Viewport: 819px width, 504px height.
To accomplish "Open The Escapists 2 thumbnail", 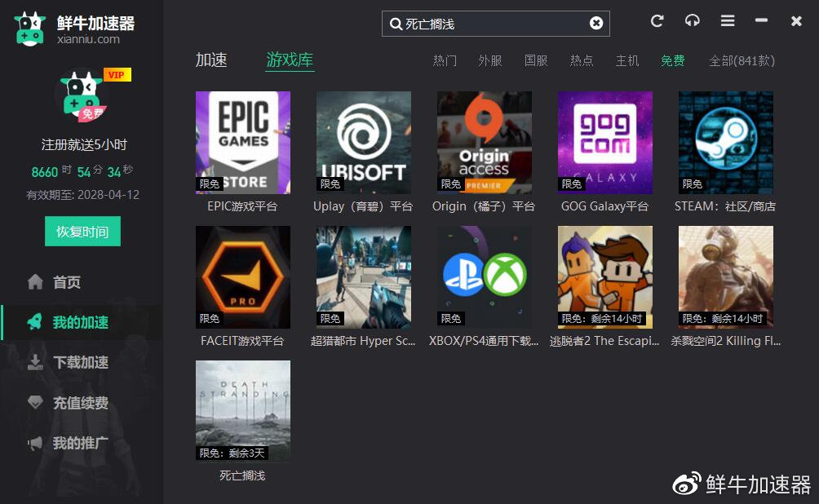I will click(604, 277).
